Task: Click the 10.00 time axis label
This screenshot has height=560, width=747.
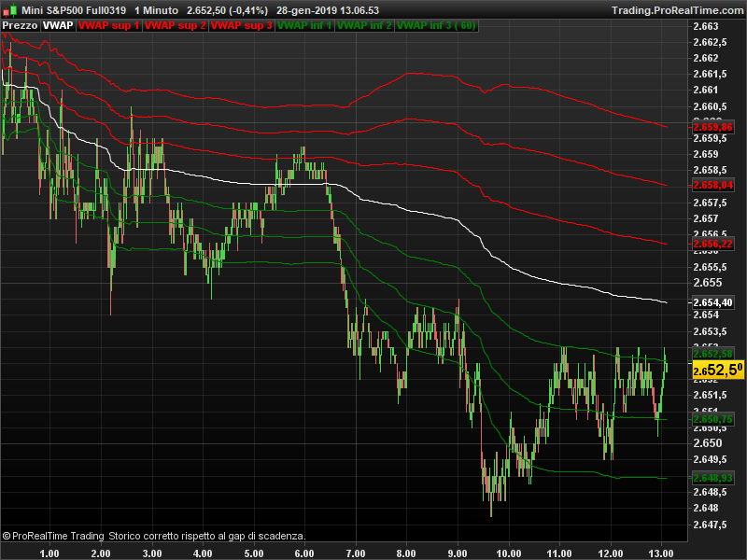Action: [x=509, y=553]
